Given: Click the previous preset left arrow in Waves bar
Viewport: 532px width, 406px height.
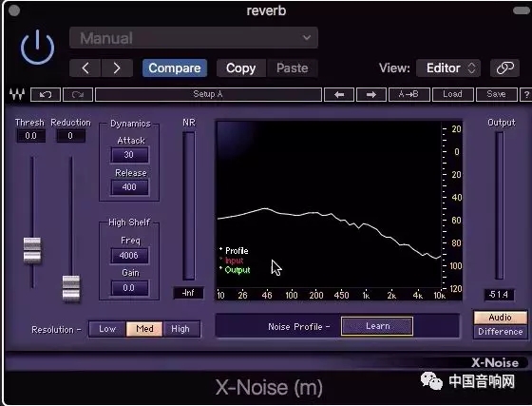Looking at the screenshot, I should [339, 94].
